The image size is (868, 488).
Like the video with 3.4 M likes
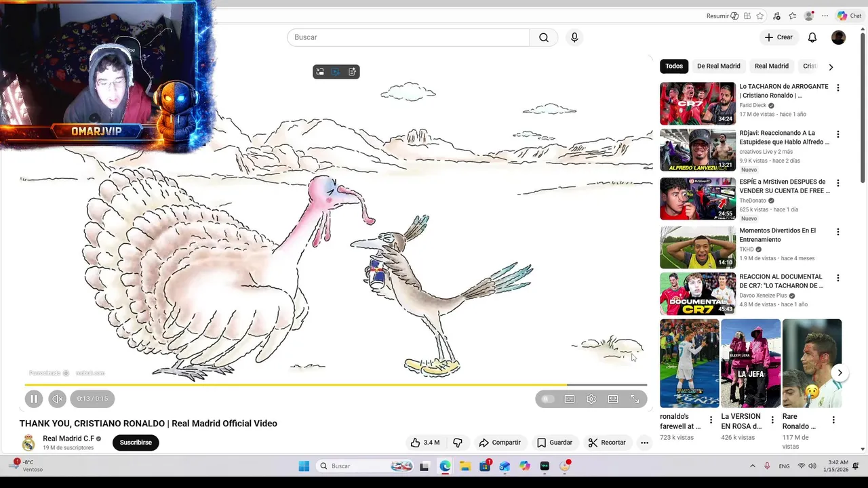[425, 443]
